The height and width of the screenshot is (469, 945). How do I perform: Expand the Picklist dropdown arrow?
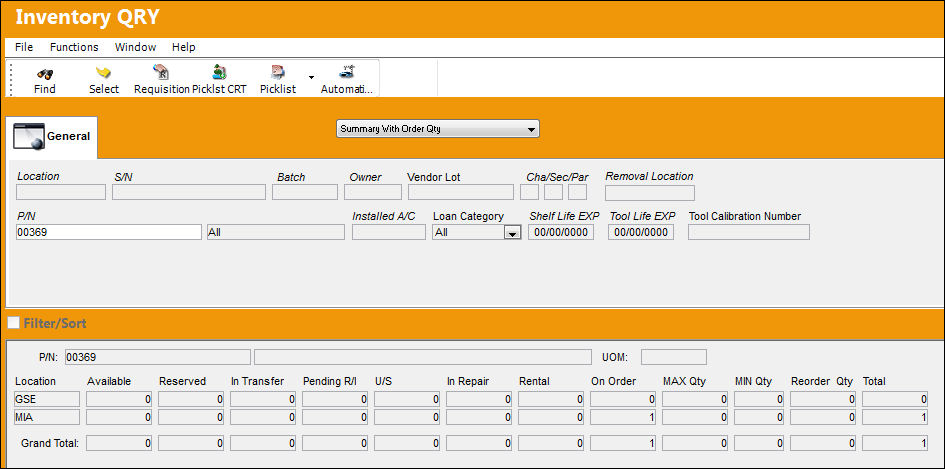[311, 77]
